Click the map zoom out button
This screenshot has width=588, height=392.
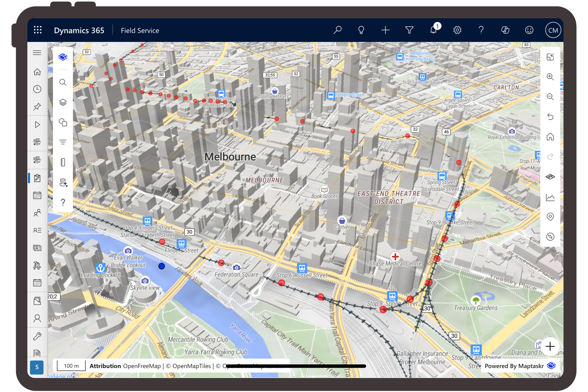click(550, 97)
